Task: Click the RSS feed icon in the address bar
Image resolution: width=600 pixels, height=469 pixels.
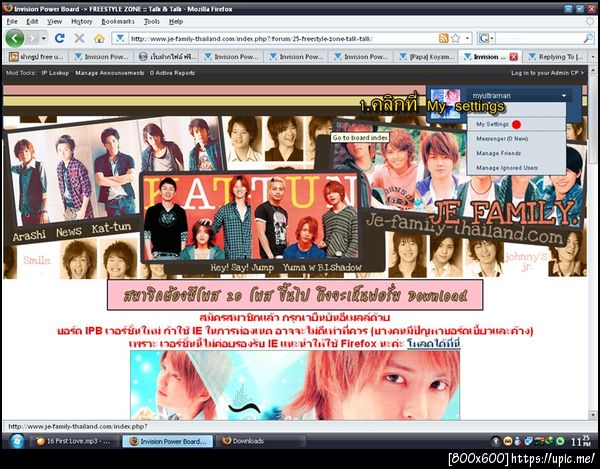Action: [x=444, y=38]
